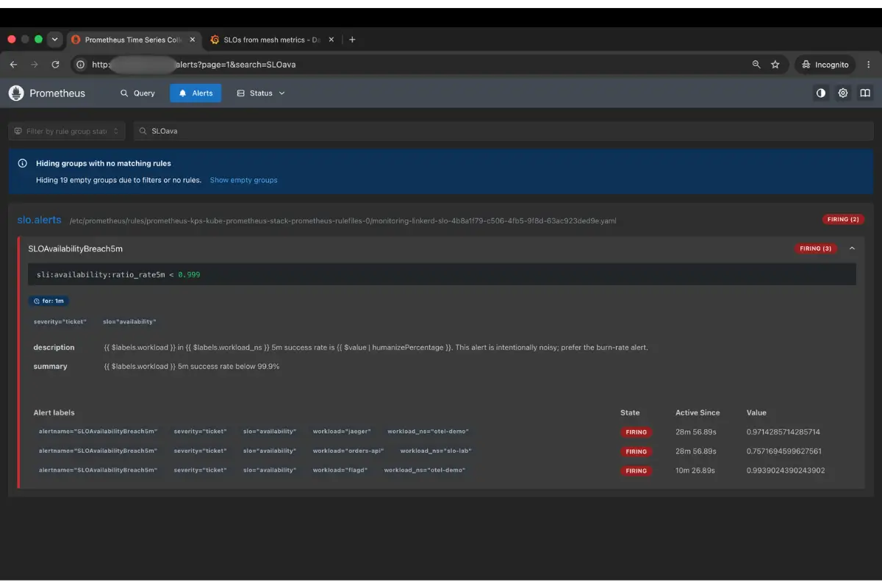Click the FIRING state of the flagd row
This screenshot has width=882, height=588.
click(x=636, y=470)
